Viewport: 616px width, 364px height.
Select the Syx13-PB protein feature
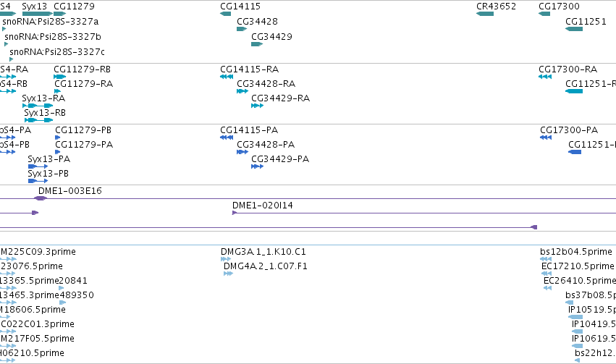point(38,181)
